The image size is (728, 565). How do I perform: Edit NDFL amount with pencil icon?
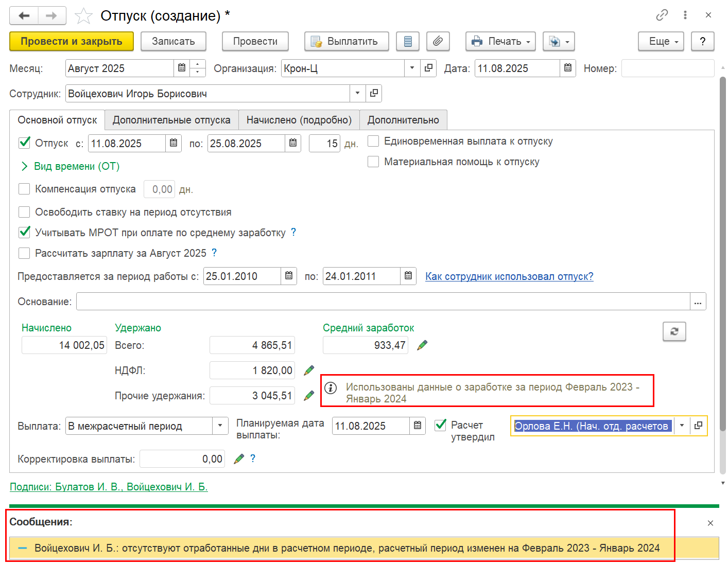[309, 370]
